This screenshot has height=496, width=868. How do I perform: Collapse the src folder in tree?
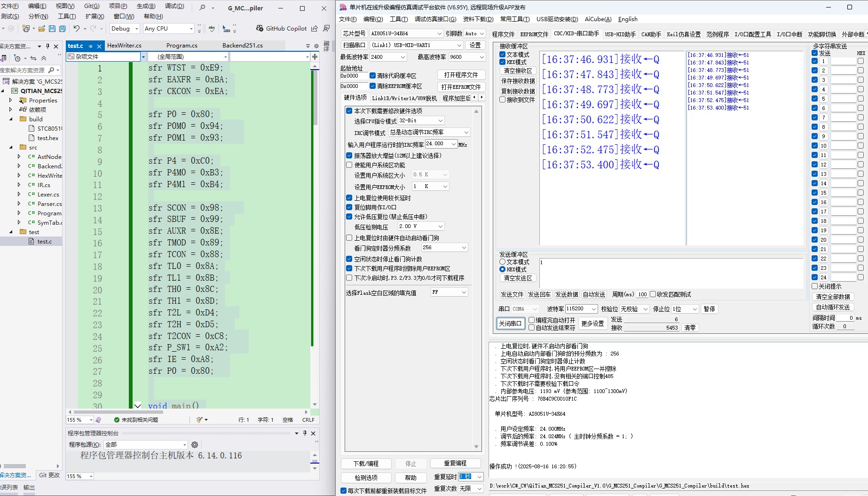(11, 147)
